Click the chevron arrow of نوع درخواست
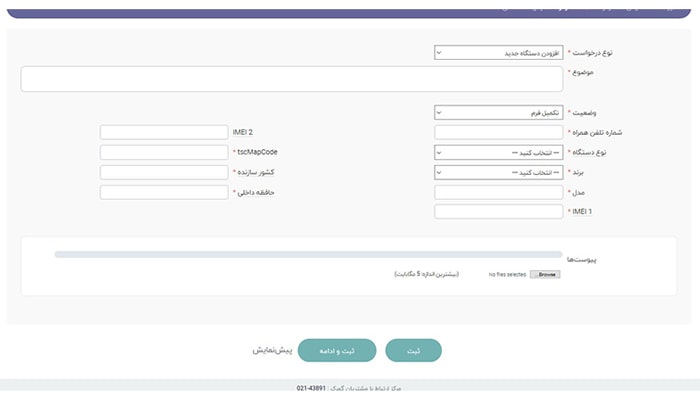The height and width of the screenshot is (406, 700). [440, 53]
